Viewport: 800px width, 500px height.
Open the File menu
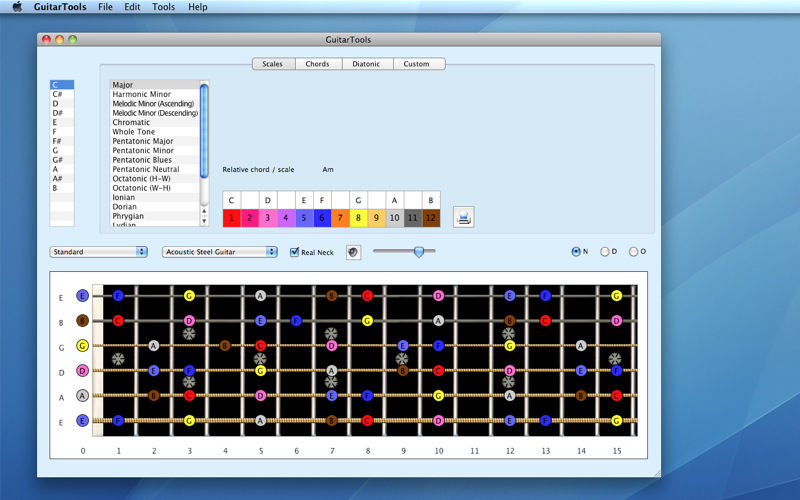(x=105, y=7)
